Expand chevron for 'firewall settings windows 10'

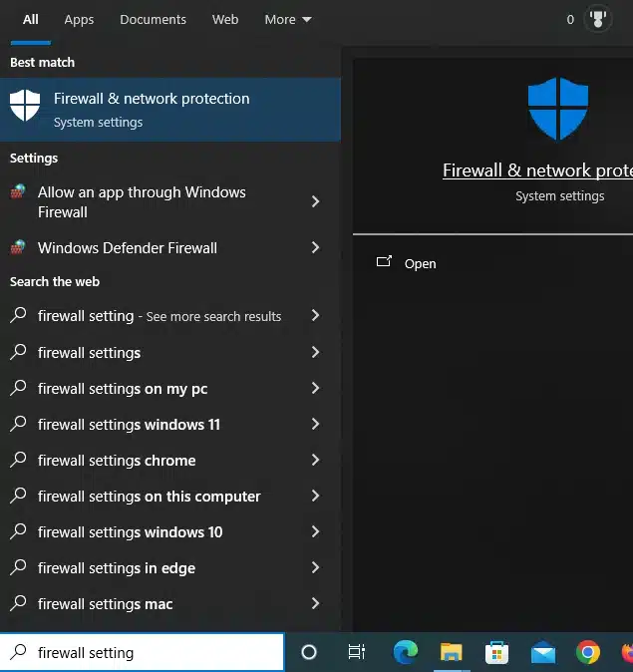(x=315, y=531)
